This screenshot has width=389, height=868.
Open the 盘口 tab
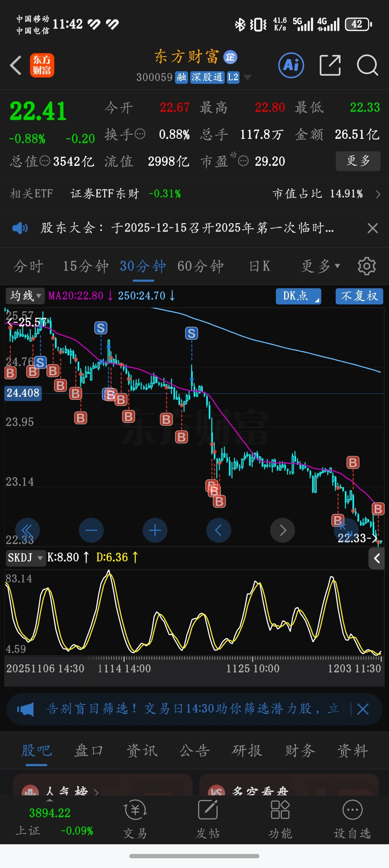pos(89,751)
